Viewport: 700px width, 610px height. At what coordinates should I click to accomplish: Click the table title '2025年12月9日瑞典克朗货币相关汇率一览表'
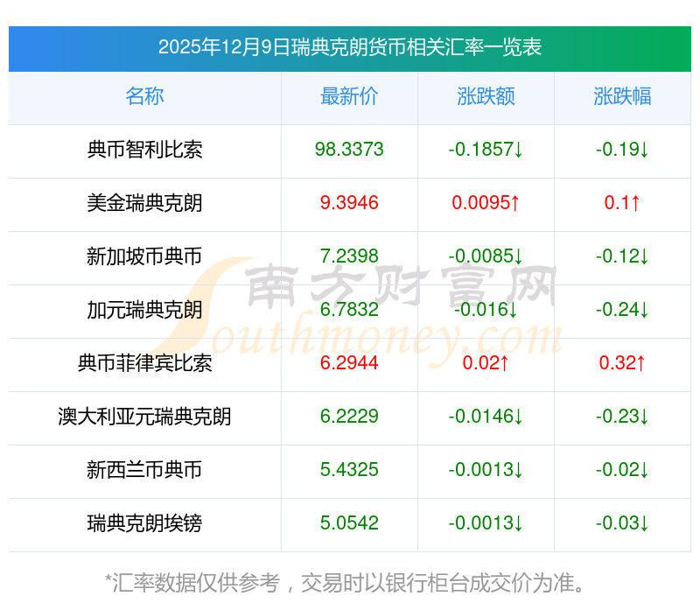pyautogui.click(x=349, y=47)
